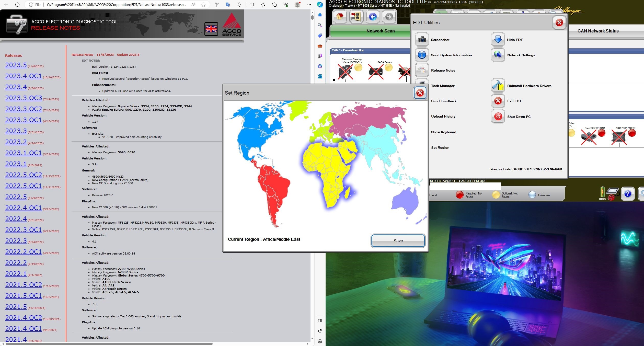Open Release Notes from EDT Utilities

pyautogui.click(x=422, y=70)
